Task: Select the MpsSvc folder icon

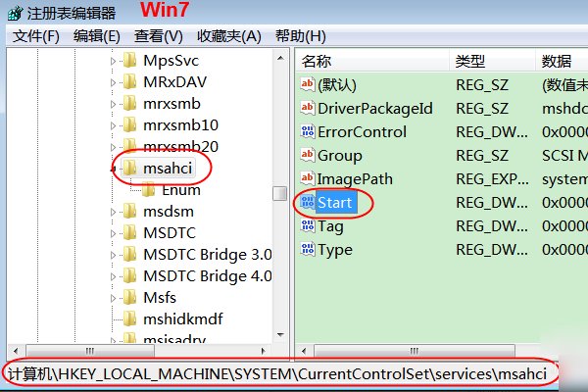Action: coord(129,60)
